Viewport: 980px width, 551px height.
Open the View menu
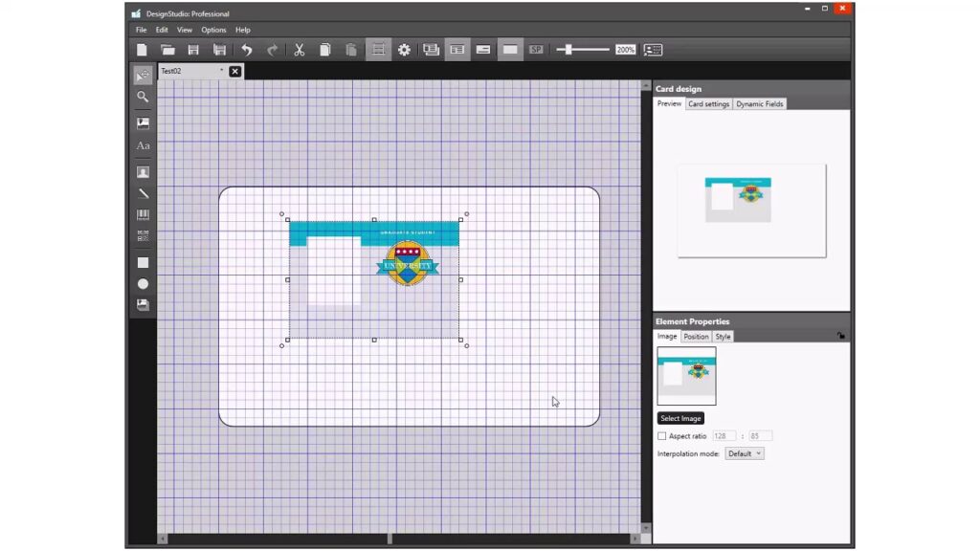[185, 30]
